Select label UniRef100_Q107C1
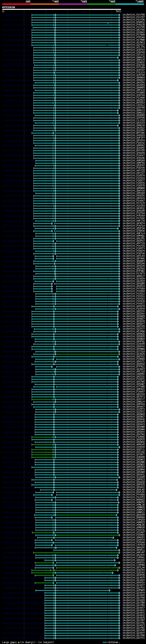 coord(134,638)
